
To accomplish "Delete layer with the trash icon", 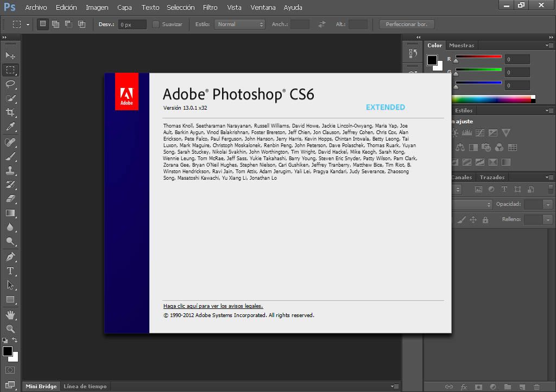I will 537,387.
